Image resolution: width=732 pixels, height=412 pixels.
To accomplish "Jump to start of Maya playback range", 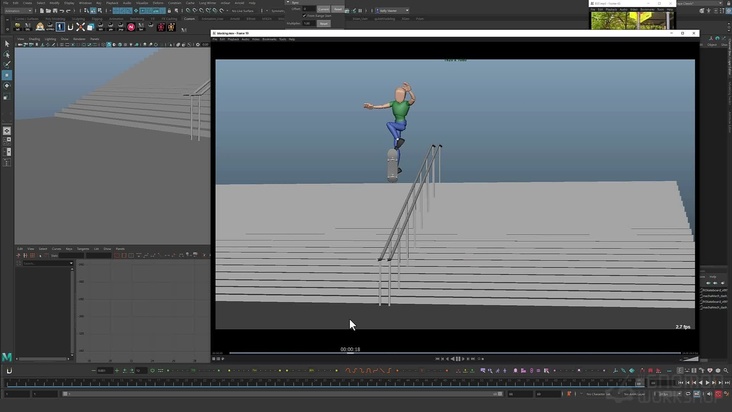I will click(681, 383).
